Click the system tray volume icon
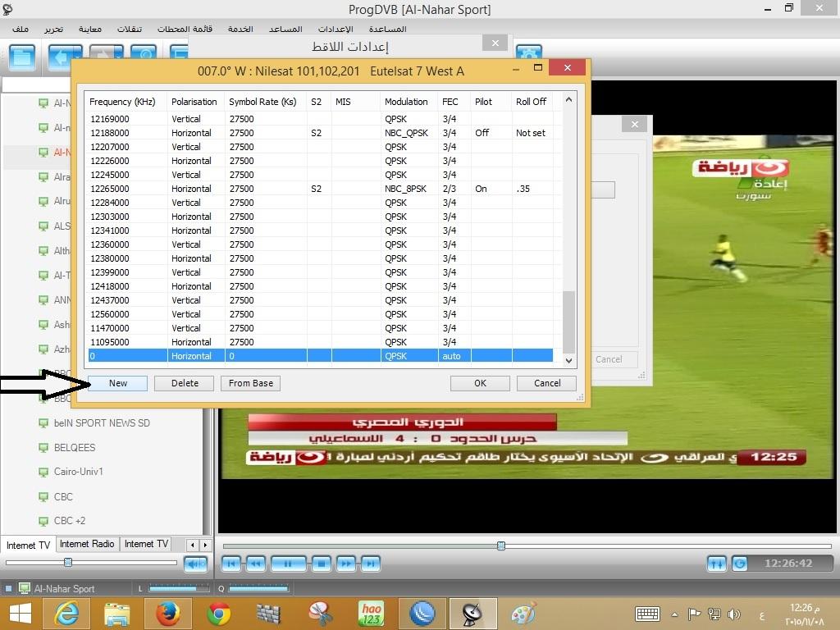Image resolution: width=840 pixels, height=630 pixels. [x=734, y=614]
